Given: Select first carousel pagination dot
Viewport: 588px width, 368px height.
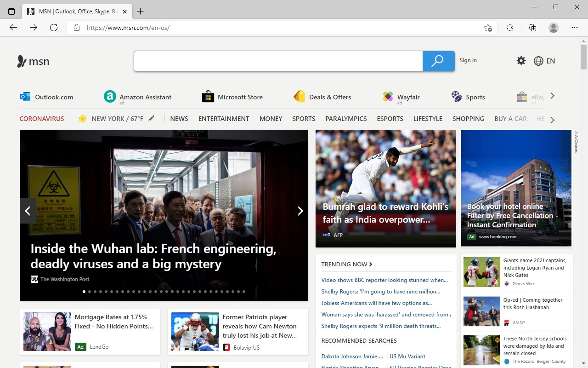Looking at the screenshot, I should (84, 291).
